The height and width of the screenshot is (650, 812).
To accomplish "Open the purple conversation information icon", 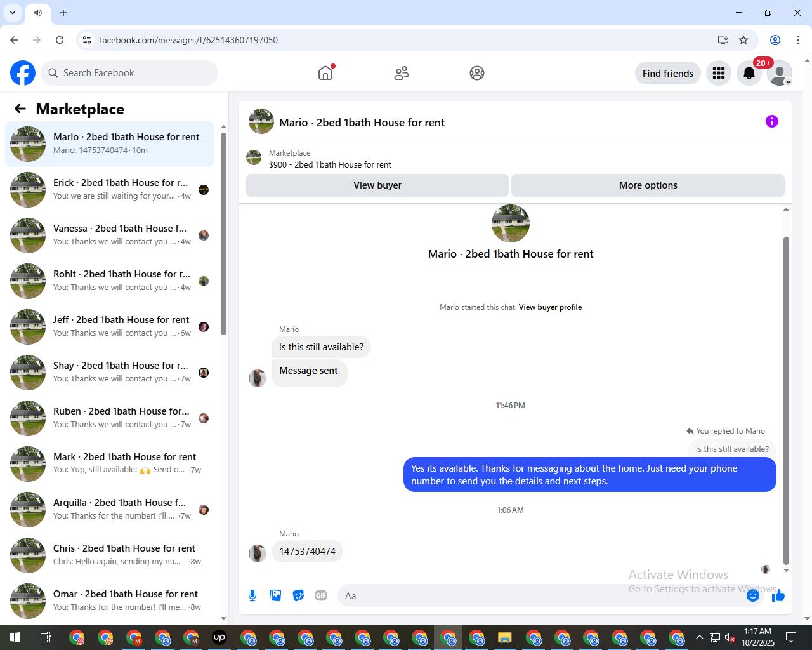I will (x=772, y=121).
